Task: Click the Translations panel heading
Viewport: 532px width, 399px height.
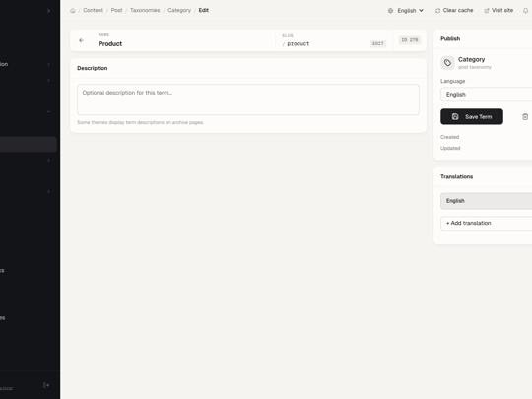Action: [456, 176]
